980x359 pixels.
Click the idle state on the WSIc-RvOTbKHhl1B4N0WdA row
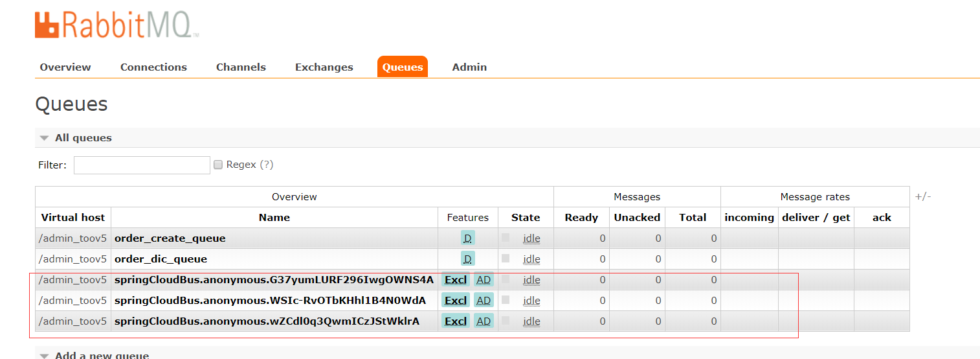coord(531,301)
